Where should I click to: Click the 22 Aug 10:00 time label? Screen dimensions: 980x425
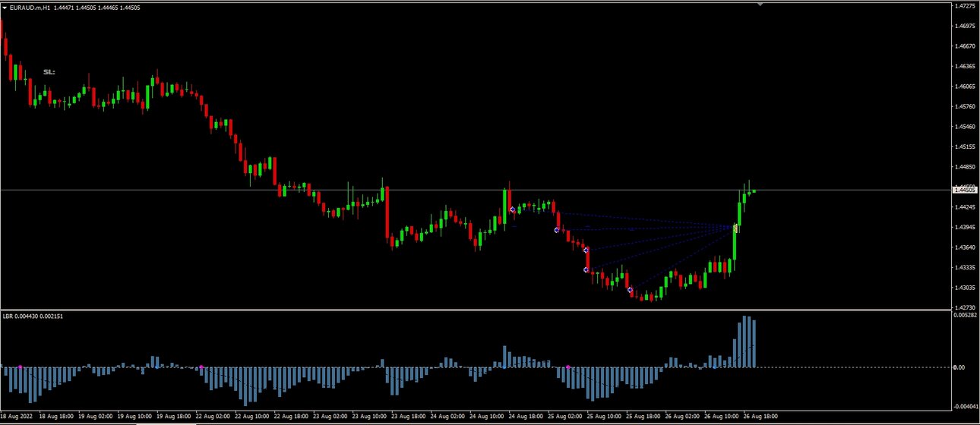click(254, 417)
